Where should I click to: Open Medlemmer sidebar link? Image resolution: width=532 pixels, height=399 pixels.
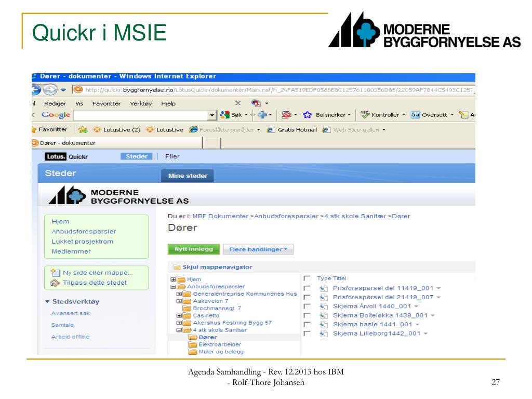point(71,251)
